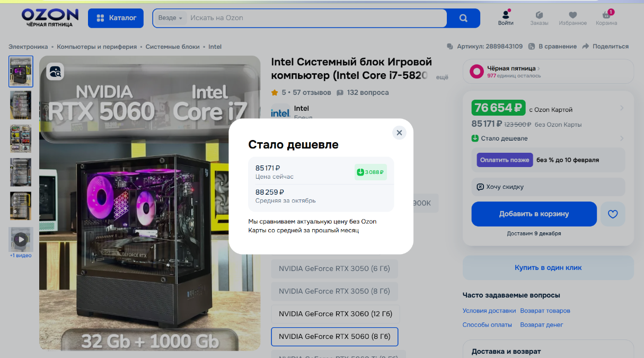Select NVIDIA GeForce RTX 3050 (6 Гб) option
The image size is (644, 358).
(334, 269)
